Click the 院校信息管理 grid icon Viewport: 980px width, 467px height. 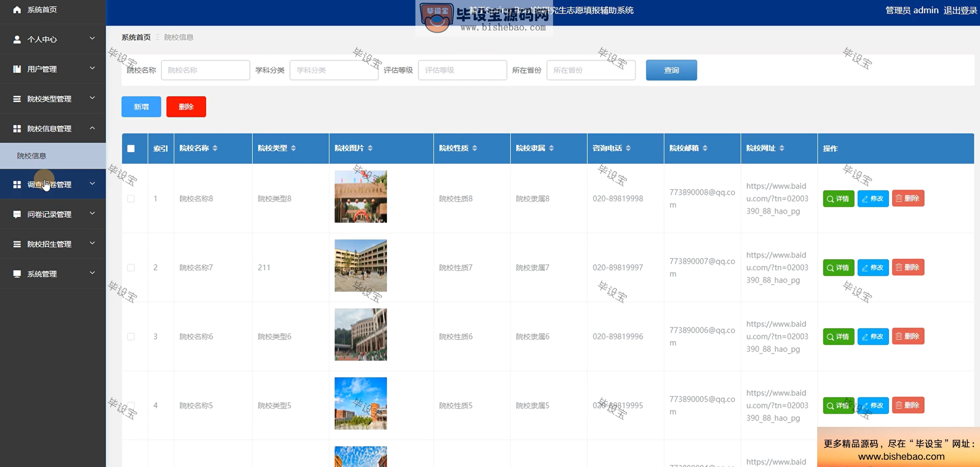[17, 129]
